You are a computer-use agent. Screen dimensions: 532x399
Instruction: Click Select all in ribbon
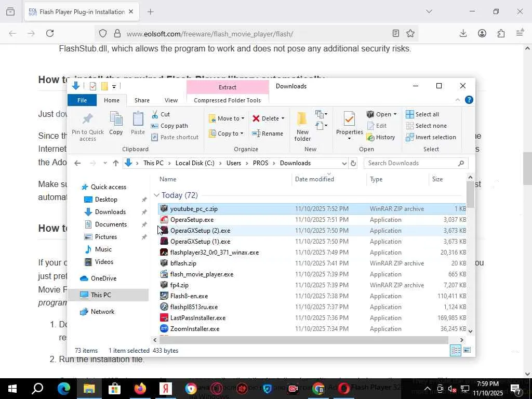(422, 114)
